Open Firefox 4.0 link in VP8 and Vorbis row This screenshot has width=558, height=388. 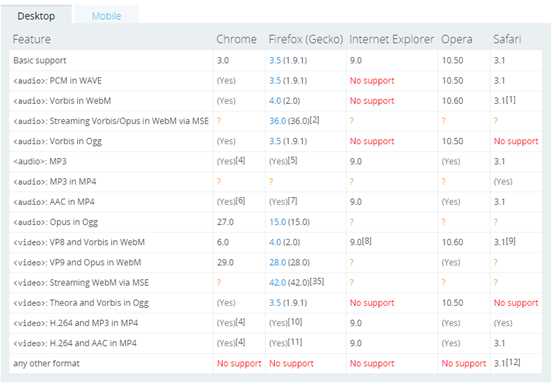click(x=275, y=242)
